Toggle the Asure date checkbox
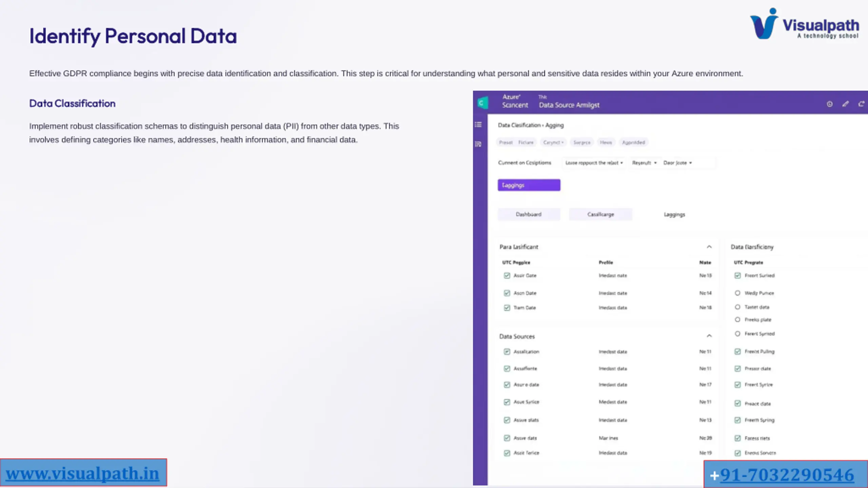Image resolution: width=868 pixels, height=488 pixels. [x=507, y=385]
